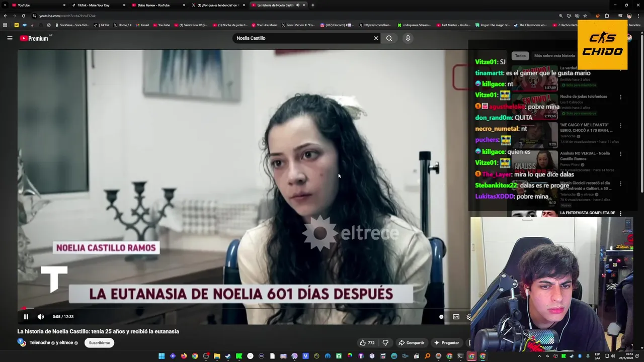Open Análisis NO VERBAL Noelia Castillo video
This screenshot has height=362, width=644.
tap(585, 156)
